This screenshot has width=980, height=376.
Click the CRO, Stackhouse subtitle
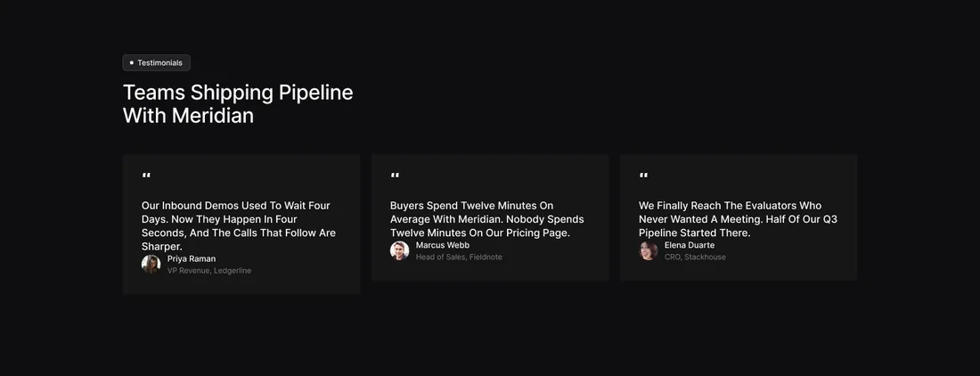[695, 257]
